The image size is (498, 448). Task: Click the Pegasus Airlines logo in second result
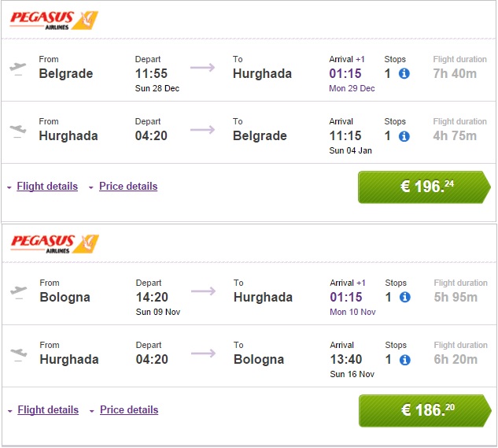[53, 243]
